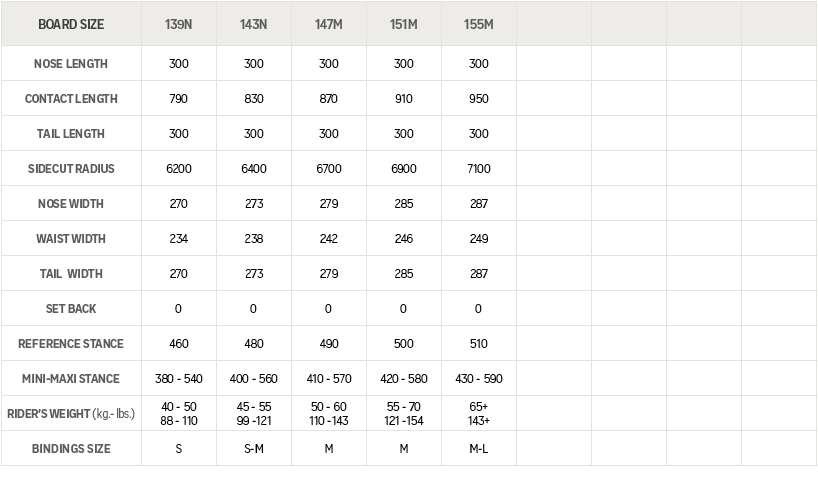818x502 pixels.
Task: Click stance range 420 - 580
Action: coord(404,378)
